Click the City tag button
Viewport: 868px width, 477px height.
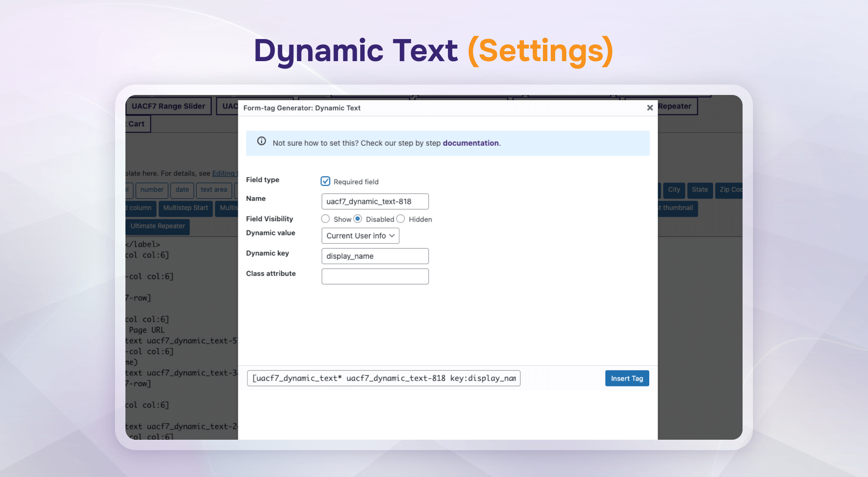tap(674, 190)
